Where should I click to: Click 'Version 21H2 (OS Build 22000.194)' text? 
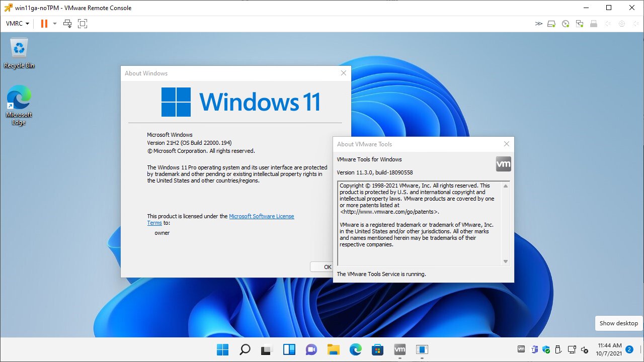pos(189,143)
